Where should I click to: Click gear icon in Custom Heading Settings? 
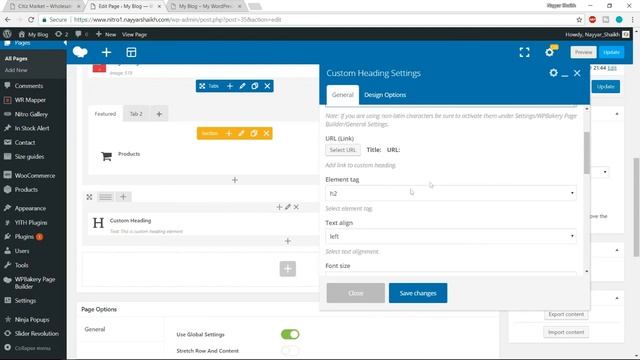pyautogui.click(x=553, y=73)
